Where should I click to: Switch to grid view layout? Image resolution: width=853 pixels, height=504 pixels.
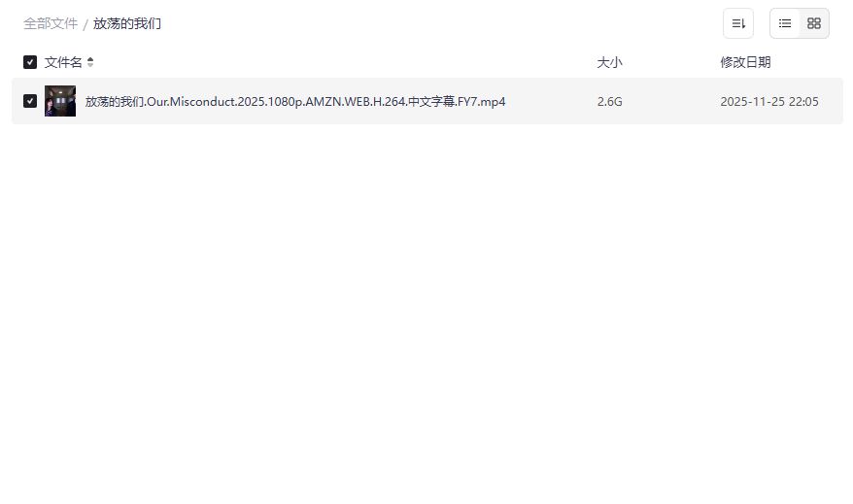[x=814, y=23]
